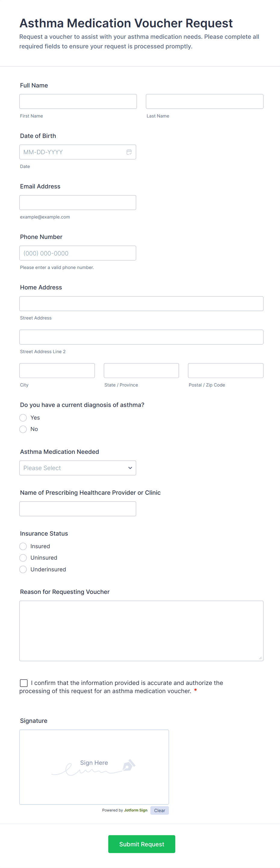Click the Email Address text box
The image size is (280, 868).
click(78, 203)
